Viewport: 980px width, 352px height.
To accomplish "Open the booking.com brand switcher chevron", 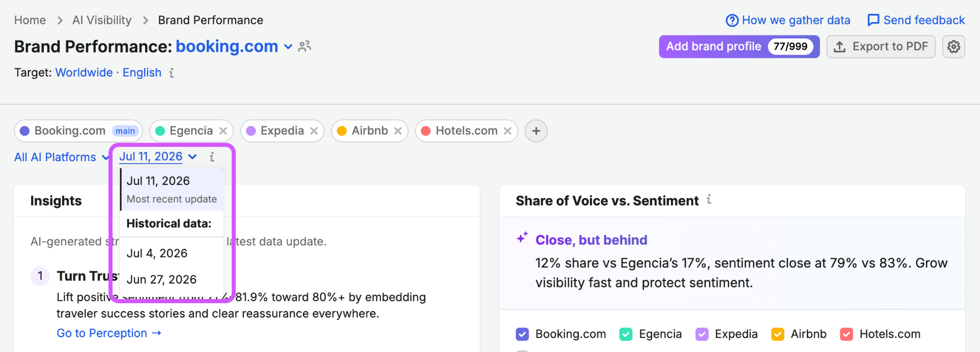I will tap(288, 47).
